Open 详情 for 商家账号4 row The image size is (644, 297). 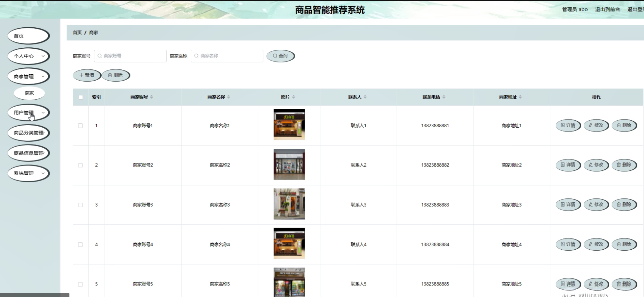[568, 244]
